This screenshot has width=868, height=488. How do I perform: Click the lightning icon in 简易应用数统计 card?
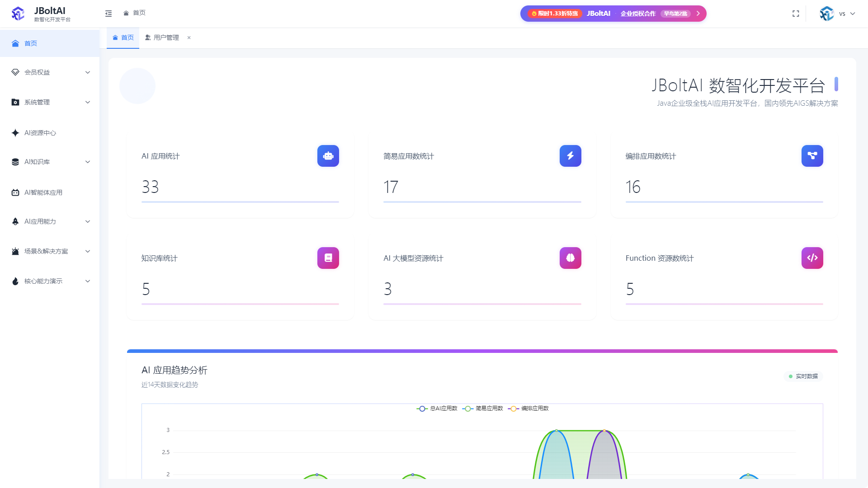pyautogui.click(x=570, y=156)
